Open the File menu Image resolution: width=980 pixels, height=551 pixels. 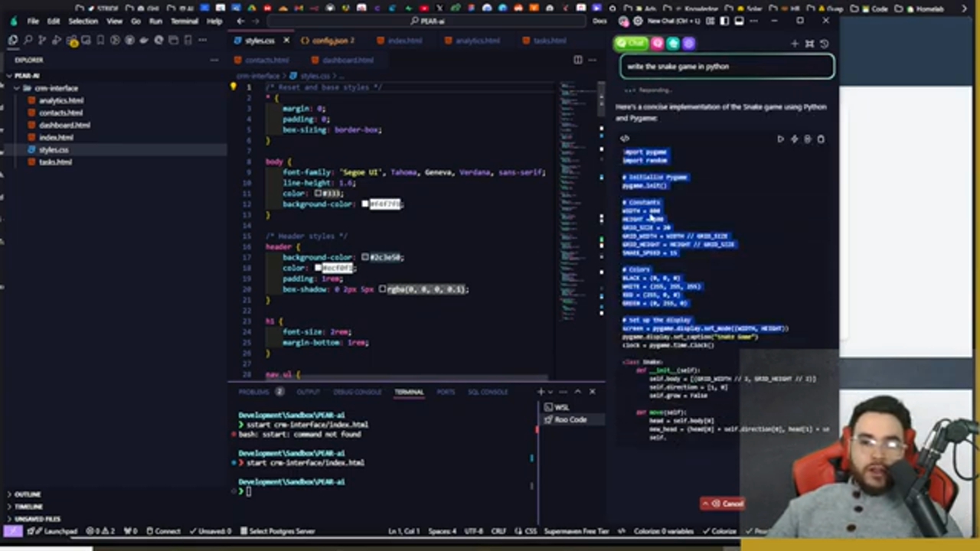(x=33, y=21)
